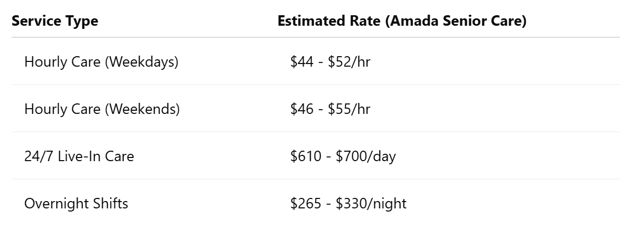Click the 24/7 Live-In Care cell
This screenshot has width=644, height=242.
(x=79, y=156)
